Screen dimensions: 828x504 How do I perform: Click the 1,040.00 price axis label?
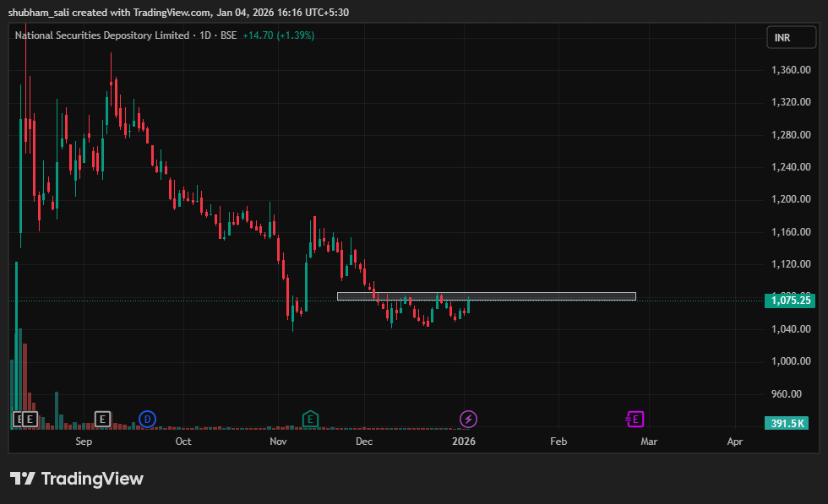(791, 328)
